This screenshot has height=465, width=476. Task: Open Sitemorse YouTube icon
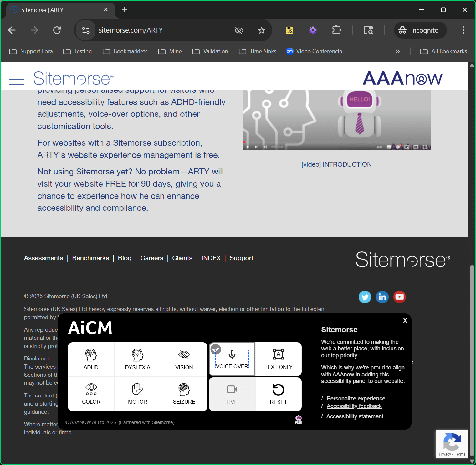(x=400, y=297)
